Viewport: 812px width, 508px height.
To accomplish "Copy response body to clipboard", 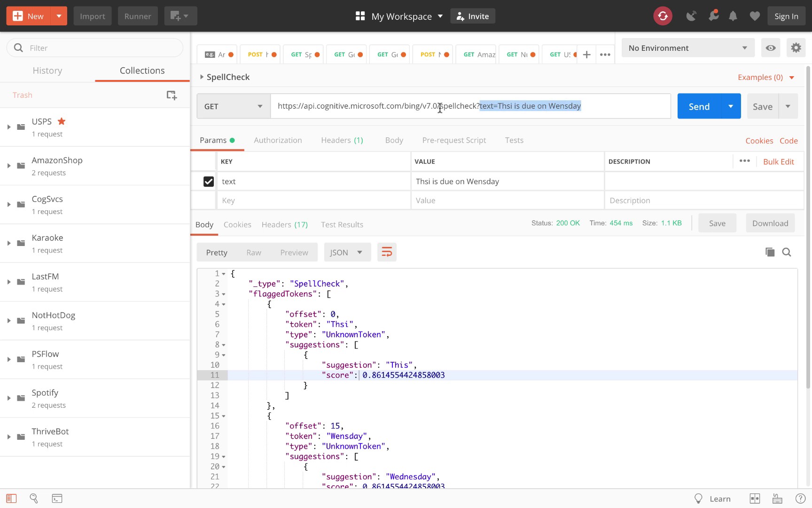I will [770, 252].
